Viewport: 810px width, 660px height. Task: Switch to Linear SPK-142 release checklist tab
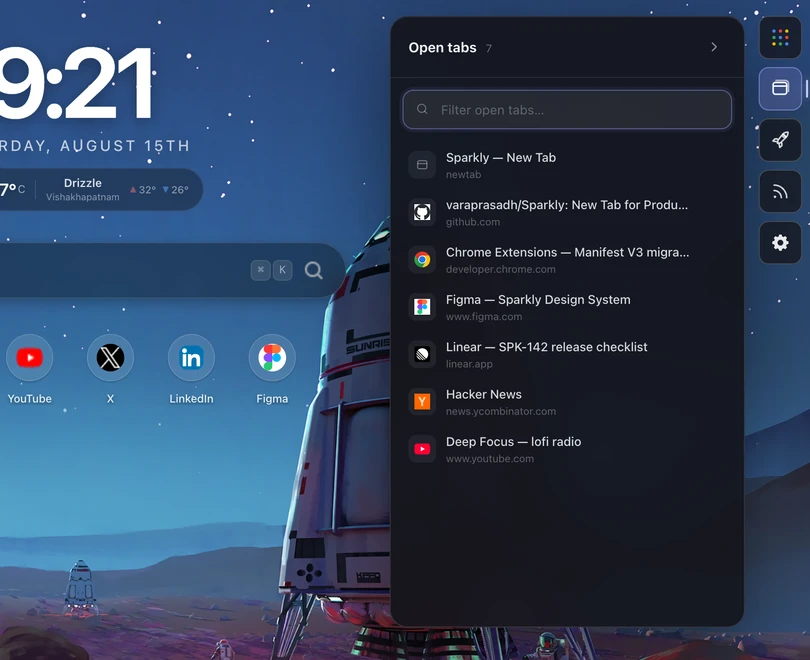pyautogui.click(x=567, y=354)
